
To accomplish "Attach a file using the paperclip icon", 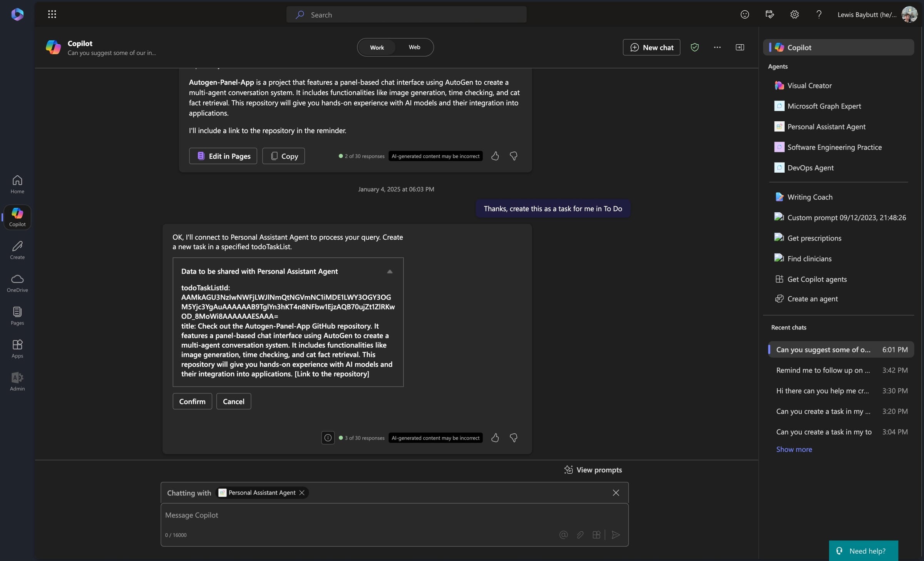I will pyautogui.click(x=580, y=534).
